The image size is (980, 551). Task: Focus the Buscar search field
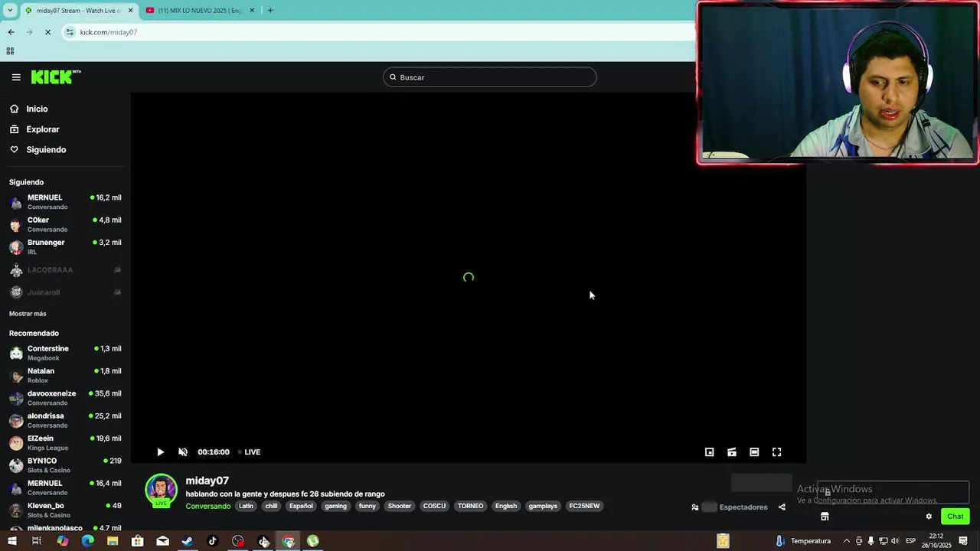click(490, 77)
